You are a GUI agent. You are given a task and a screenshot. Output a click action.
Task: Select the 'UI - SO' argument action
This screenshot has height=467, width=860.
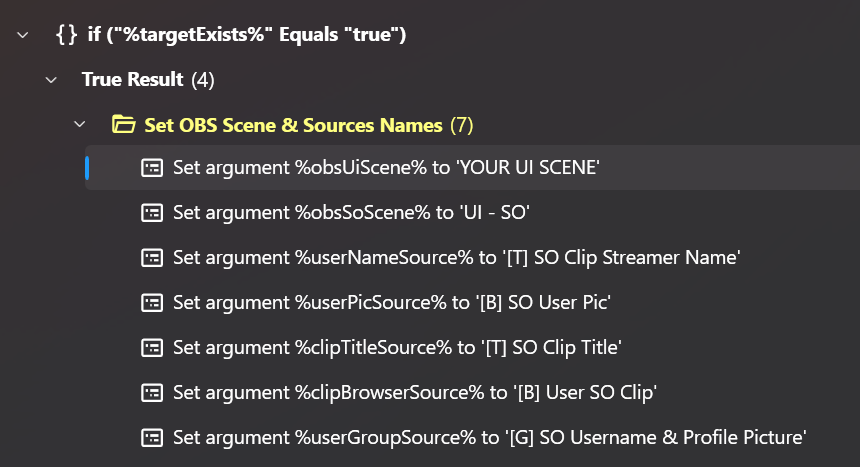pos(351,212)
